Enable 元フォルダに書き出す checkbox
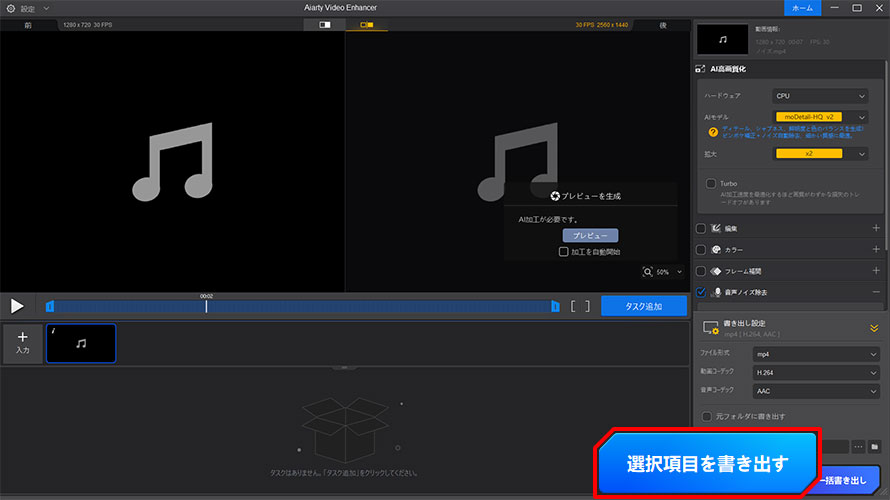 click(707, 417)
